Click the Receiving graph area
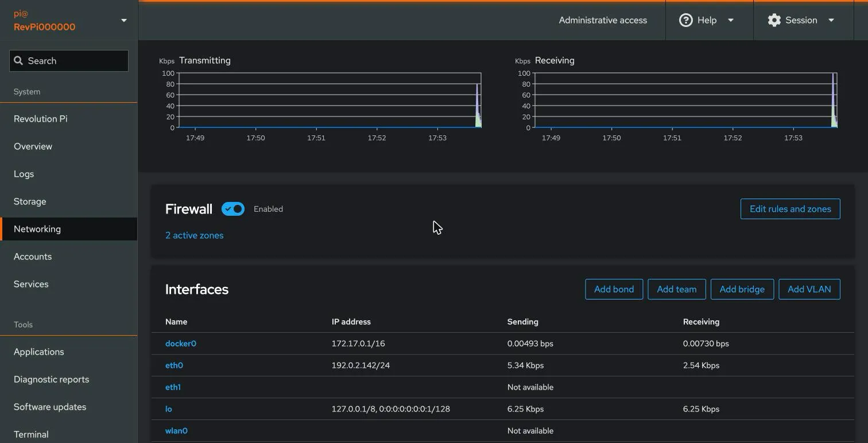868x443 pixels. 686,100
